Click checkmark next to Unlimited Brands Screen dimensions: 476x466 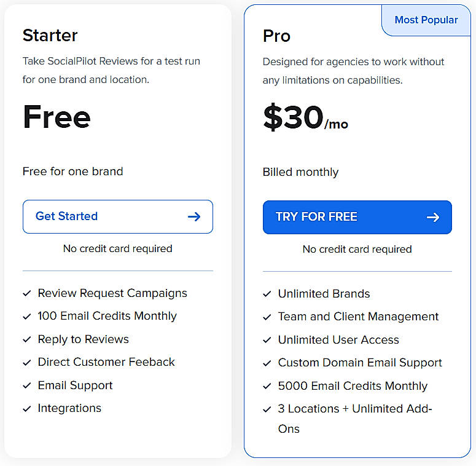[267, 294]
